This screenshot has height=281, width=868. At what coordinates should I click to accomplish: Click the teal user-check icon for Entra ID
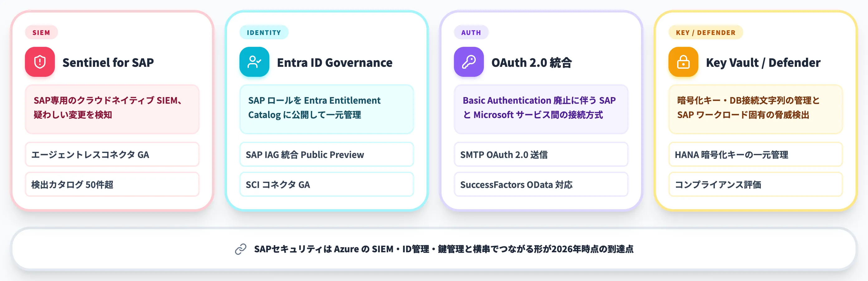tap(254, 62)
